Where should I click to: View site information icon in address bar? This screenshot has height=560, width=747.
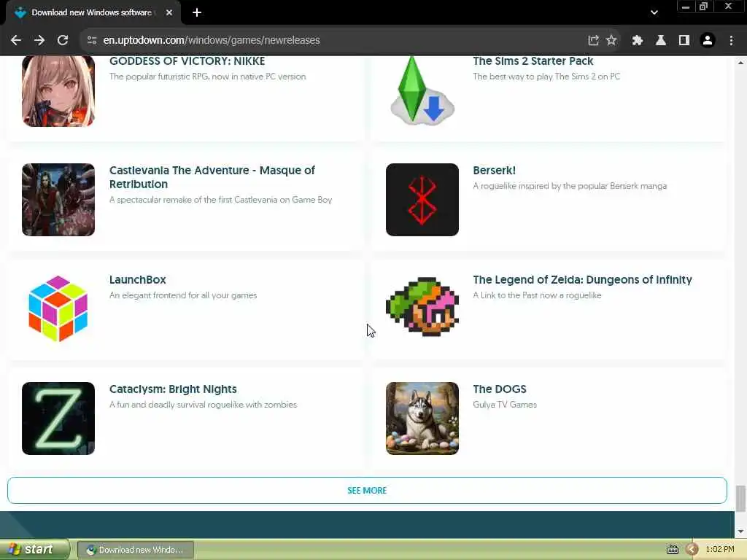coord(92,41)
